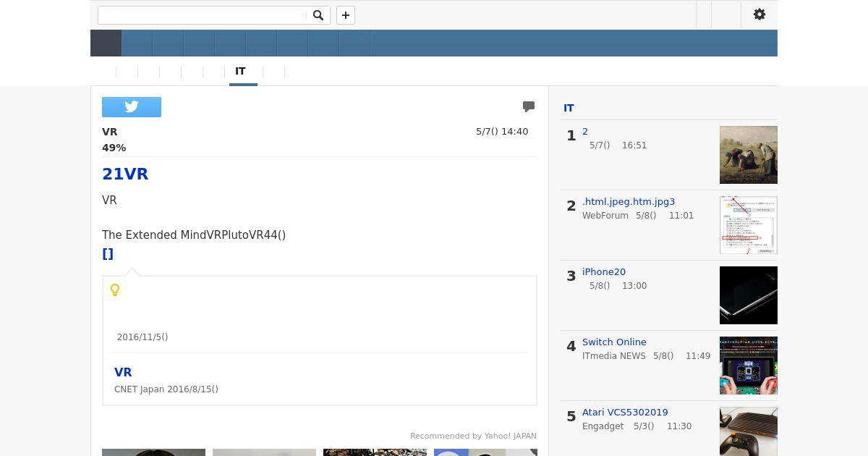Click the Engadget 5/3() 11:30 text
Viewport: 868px width, 456px height.
637,426
